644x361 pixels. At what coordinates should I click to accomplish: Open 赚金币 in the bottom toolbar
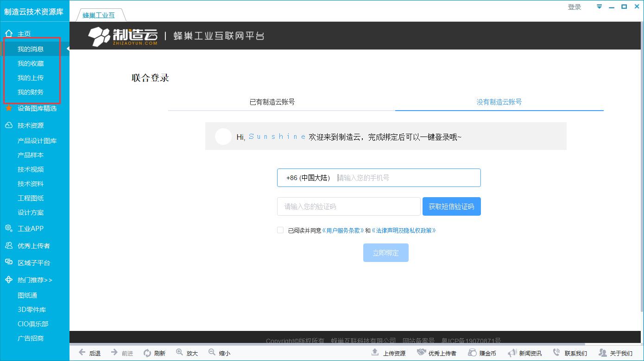coord(482,353)
